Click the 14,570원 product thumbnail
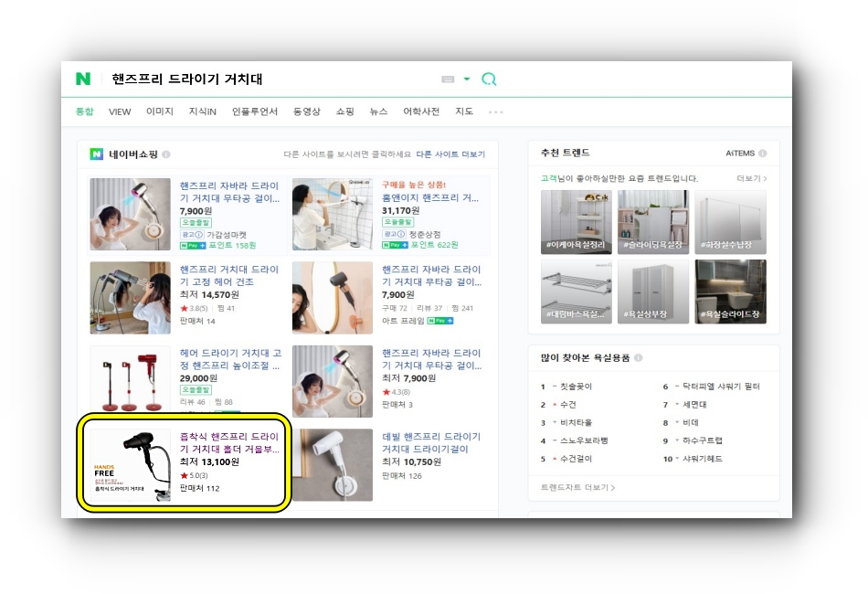 [130, 298]
